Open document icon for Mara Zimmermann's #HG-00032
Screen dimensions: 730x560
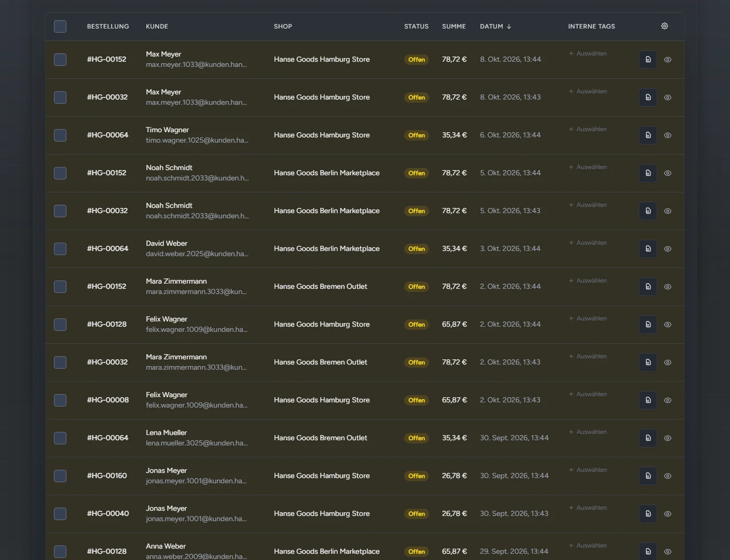coord(648,362)
